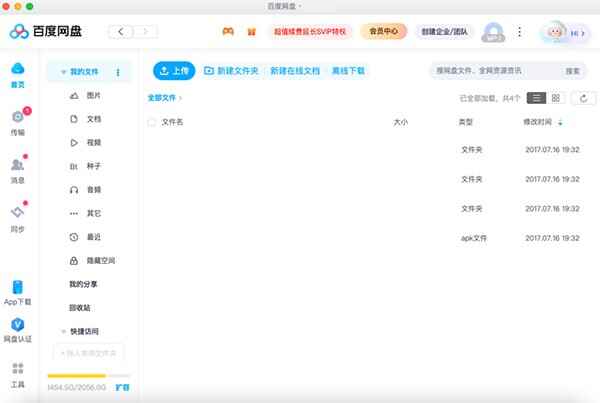Sort by the 文件名 column header
Image resolution: width=600 pixels, height=403 pixels.
point(172,122)
